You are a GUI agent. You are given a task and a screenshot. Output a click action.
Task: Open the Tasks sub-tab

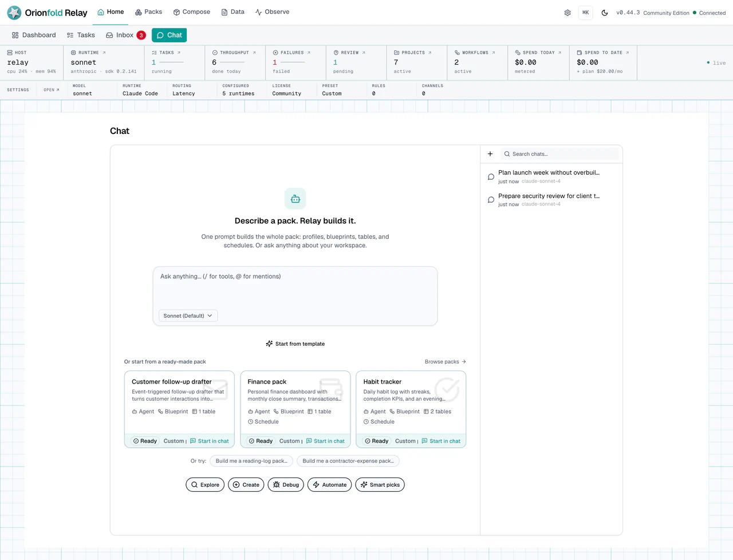tap(81, 35)
